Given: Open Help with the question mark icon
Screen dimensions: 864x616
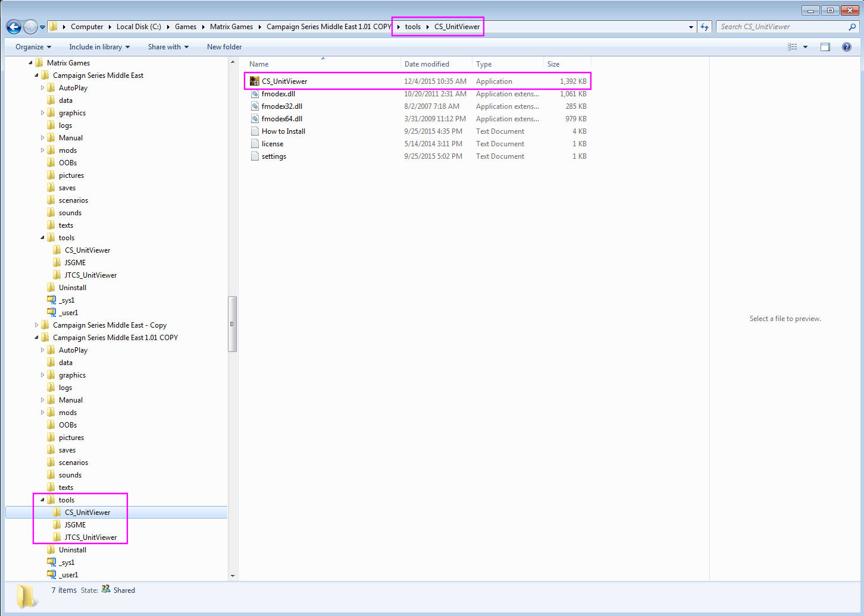Looking at the screenshot, I should 847,47.
